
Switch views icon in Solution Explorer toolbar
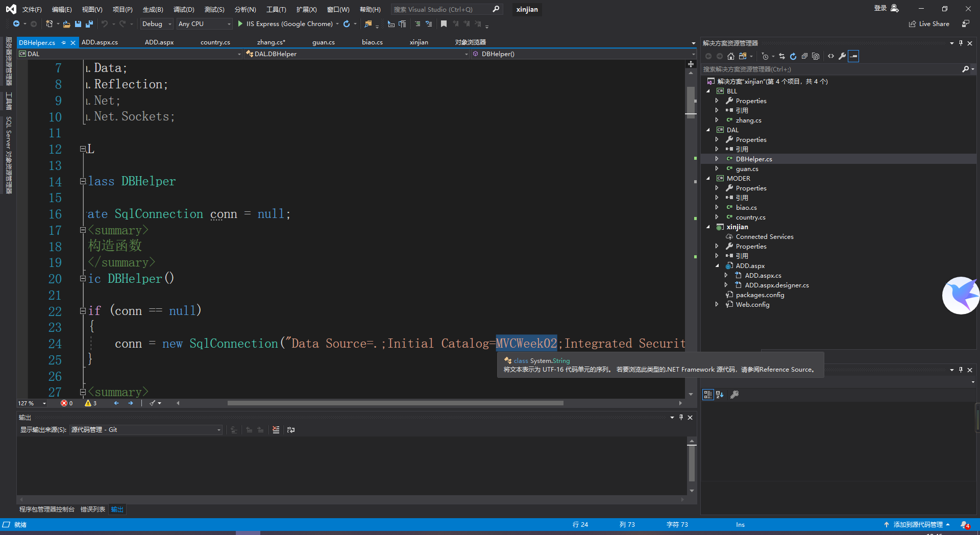click(743, 56)
